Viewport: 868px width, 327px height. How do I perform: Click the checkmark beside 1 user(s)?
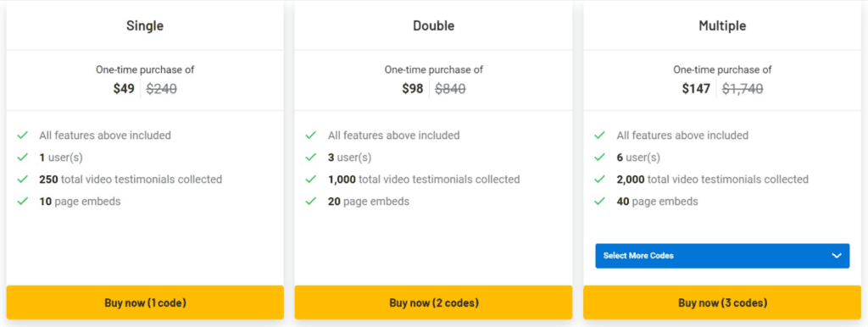click(23, 157)
